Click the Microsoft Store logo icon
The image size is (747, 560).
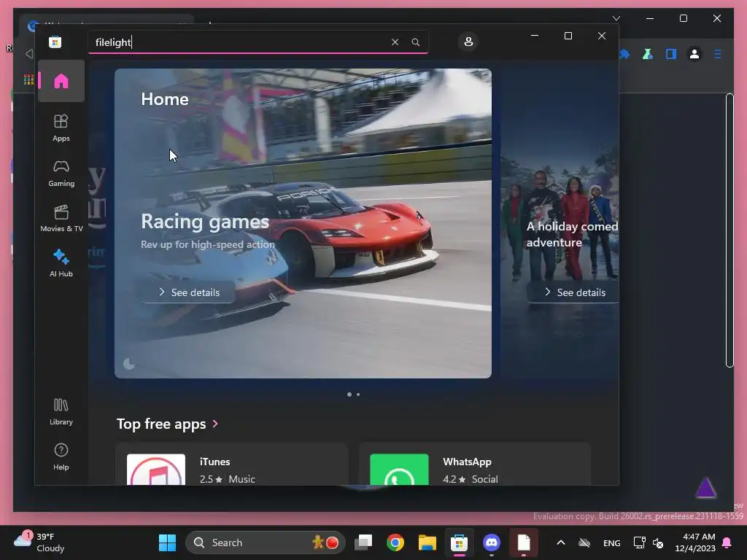click(55, 42)
